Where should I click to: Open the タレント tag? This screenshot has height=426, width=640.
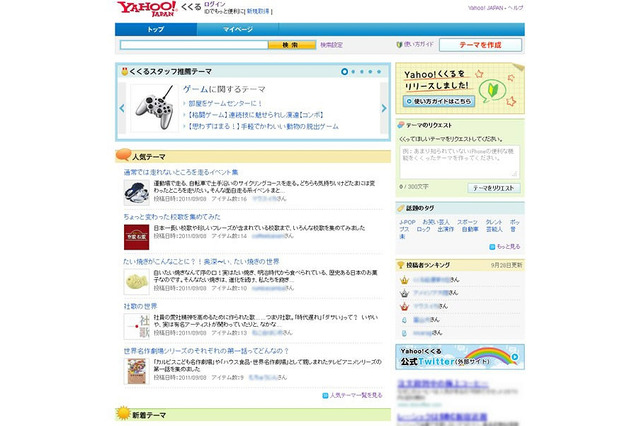coord(493,222)
